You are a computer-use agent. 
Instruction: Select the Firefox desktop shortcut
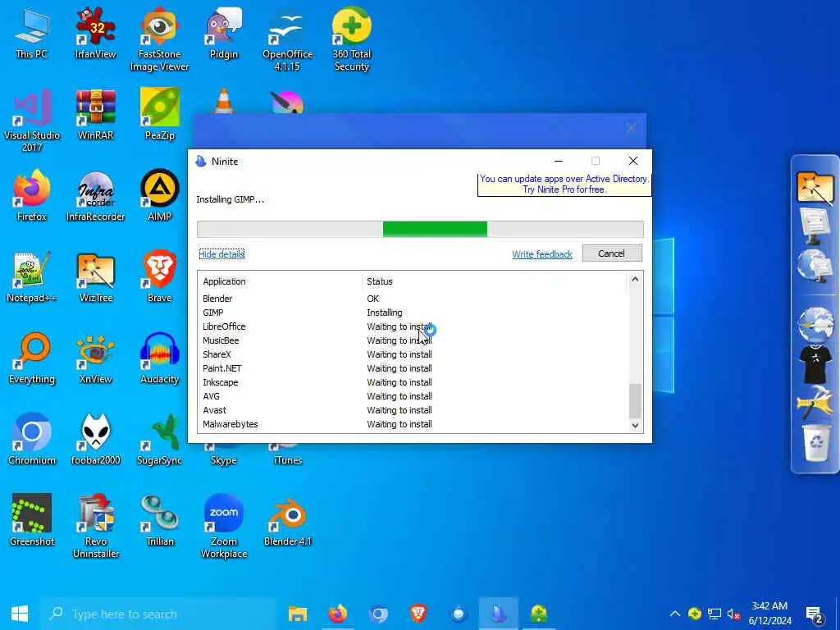click(x=32, y=196)
